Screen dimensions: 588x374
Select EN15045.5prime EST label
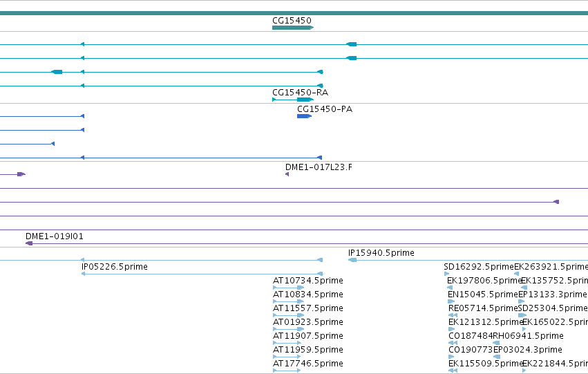pyautogui.click(x=482, y=294)
